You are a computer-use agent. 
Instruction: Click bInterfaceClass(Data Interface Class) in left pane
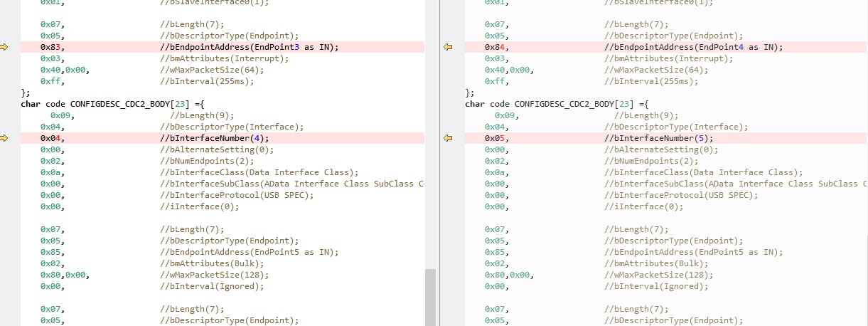click(259, 172)
